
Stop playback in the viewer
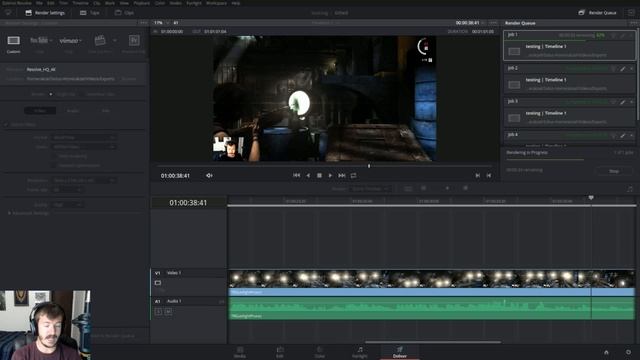(319, 176)
